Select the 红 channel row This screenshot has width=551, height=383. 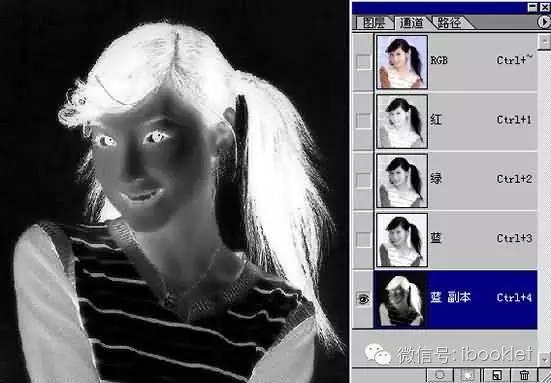pyautogui.click(x=455, y=121)
